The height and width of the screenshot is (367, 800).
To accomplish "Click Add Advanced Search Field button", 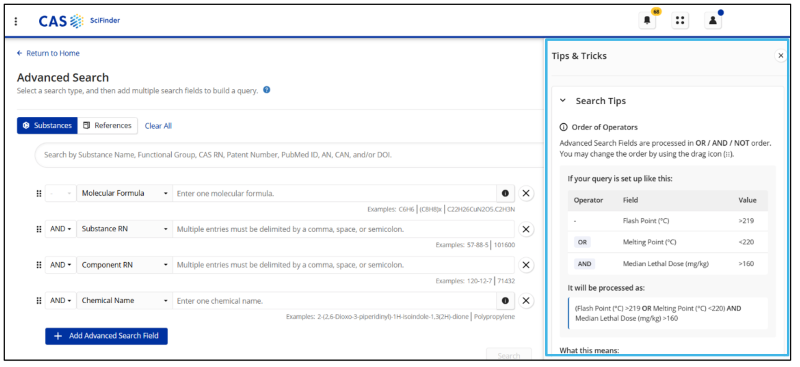I will click(x=106, y=336).
